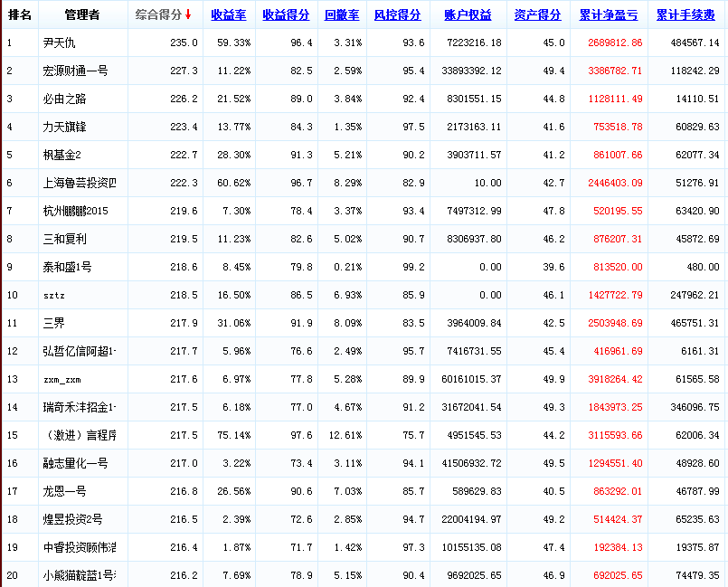
Task: Sort table by 收益率 column
Action: [x=229, y=14]
